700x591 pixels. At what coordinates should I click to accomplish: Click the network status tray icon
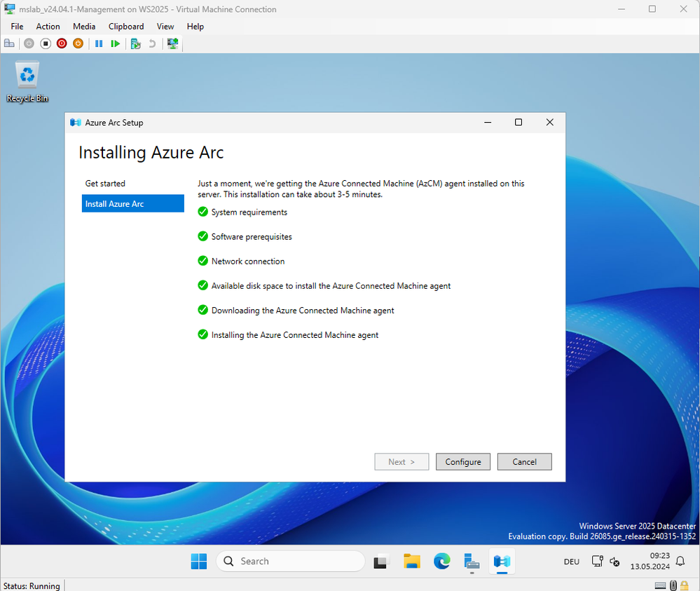(597, 561)
